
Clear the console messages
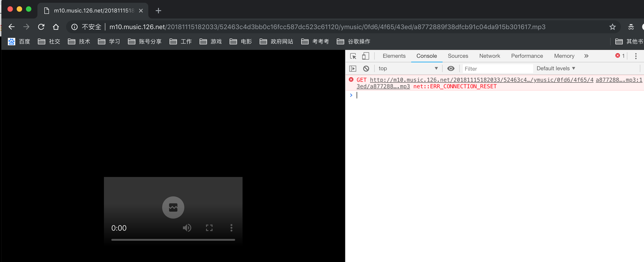pyautogui.click(x=366, y=68)
